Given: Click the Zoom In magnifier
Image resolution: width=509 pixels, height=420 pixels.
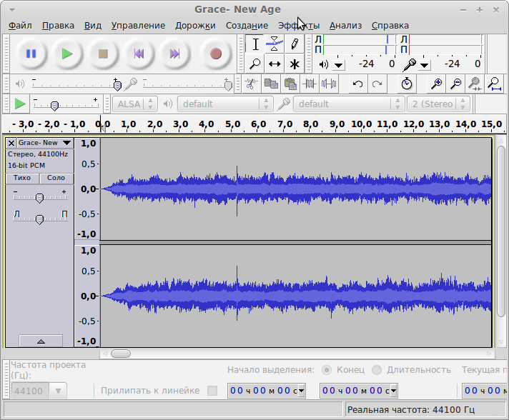Looking at the screenshot, I should pos(436,84).
